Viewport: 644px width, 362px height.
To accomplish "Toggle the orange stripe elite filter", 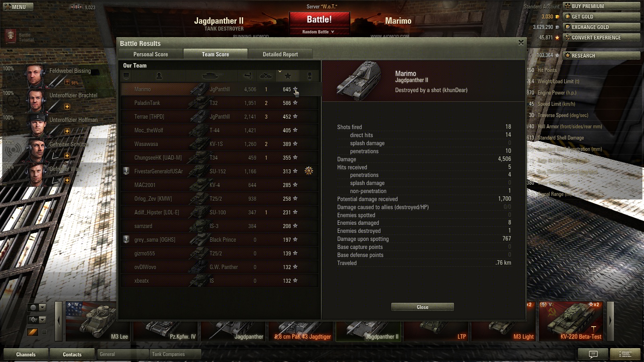I will pyautogui.click(x=33, y=332).
